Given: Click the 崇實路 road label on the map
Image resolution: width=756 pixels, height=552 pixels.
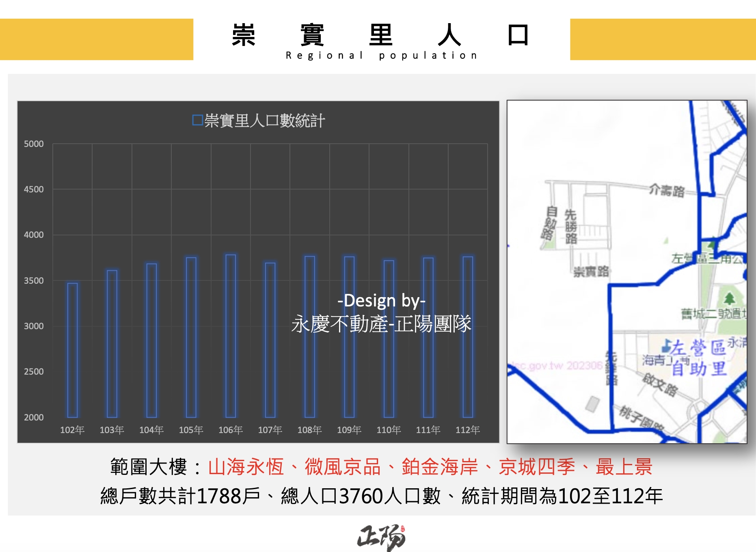Looking at the screenshot, I should tap(591, 271).
